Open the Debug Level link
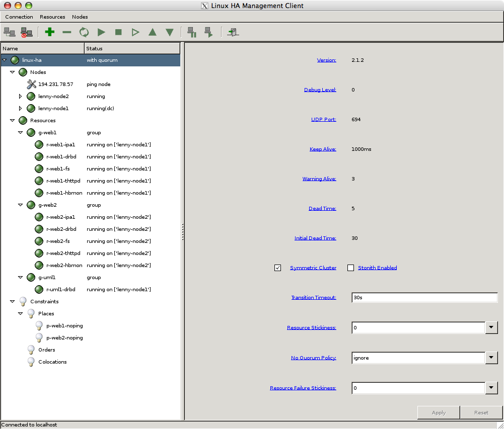The image size is (504, 429). click(x=320, y=90)
